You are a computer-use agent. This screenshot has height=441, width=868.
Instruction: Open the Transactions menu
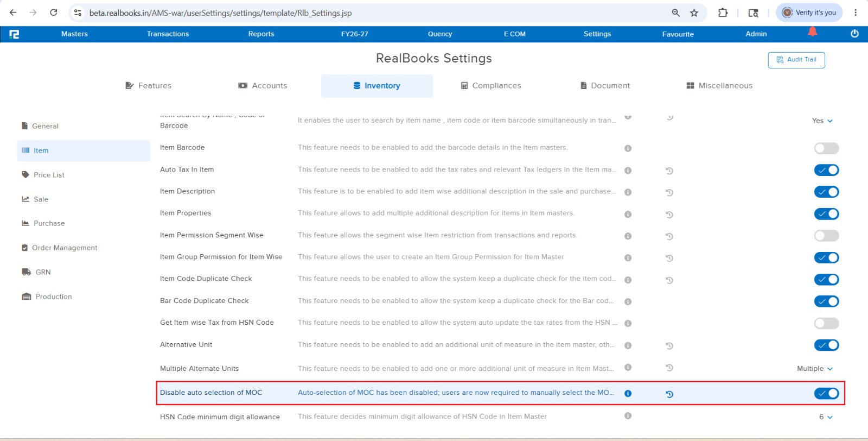(168, 34)
